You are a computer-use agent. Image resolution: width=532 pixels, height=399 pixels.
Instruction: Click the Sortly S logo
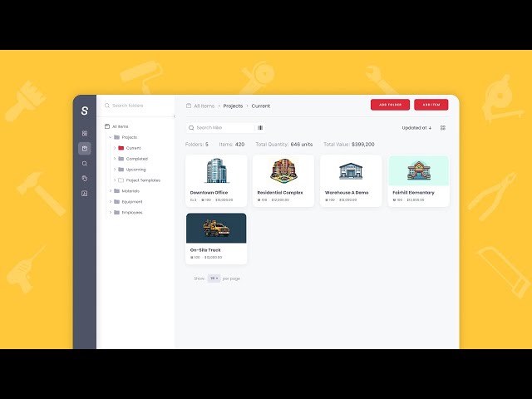pyautogui.click(x=85, y=111)
